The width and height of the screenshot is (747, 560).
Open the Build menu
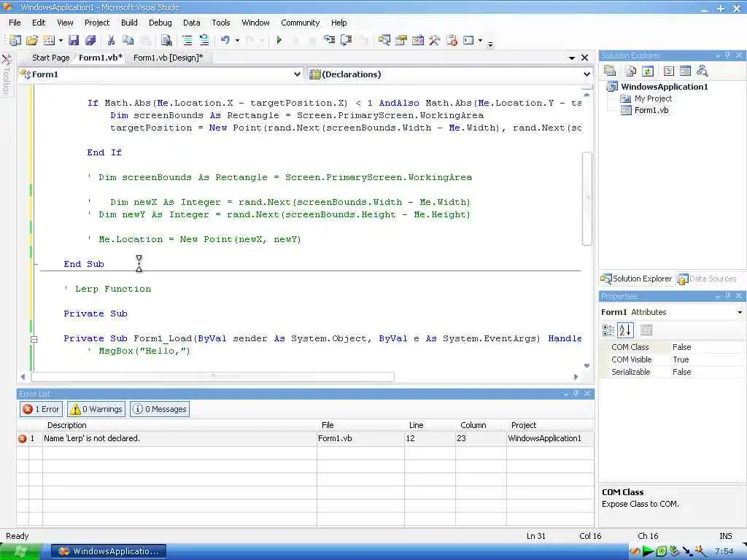[x=129, y=23]
